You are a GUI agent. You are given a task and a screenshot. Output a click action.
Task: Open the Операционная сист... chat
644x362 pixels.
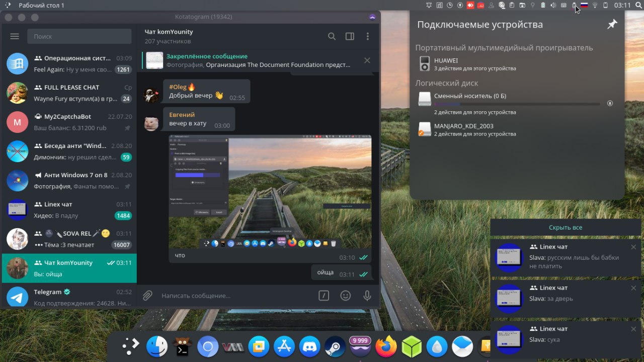tap(69, 63)
